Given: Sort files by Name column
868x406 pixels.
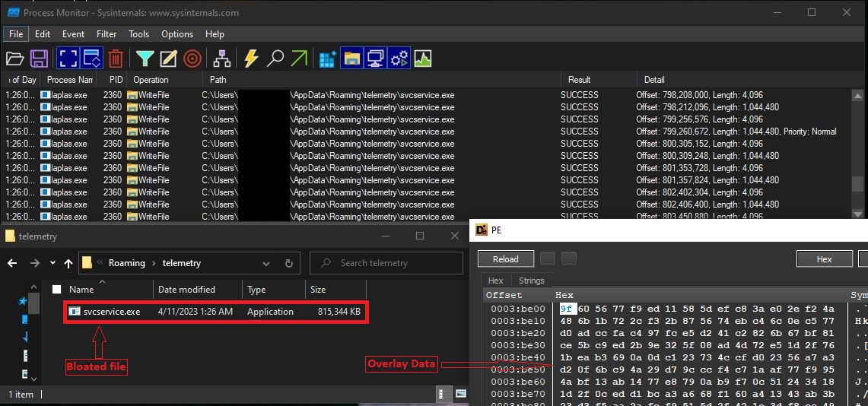Looking at the screenshot, I should 108,289.
